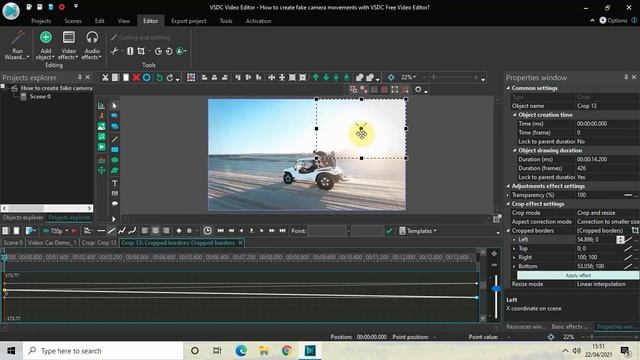This screenshot has height=360, width=640.
Task: Click the grid snapping icon in toolbar
Action: pos(191,77)
